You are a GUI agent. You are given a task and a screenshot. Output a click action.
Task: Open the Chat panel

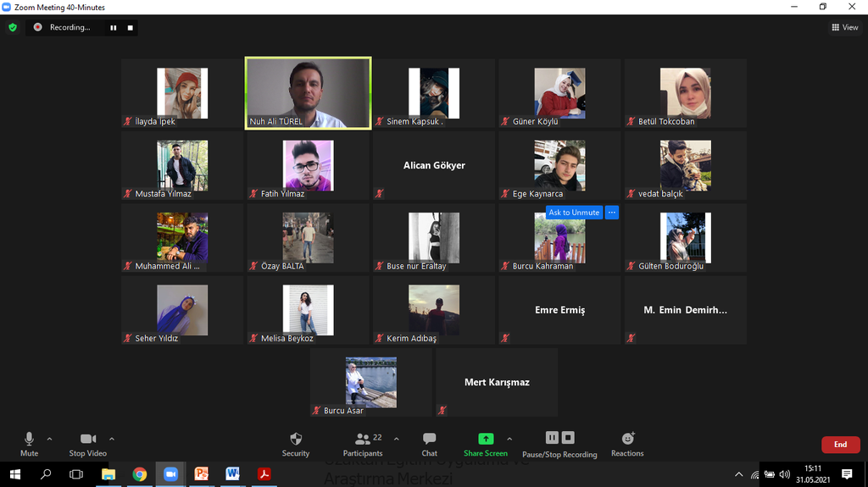pos(429,443)
